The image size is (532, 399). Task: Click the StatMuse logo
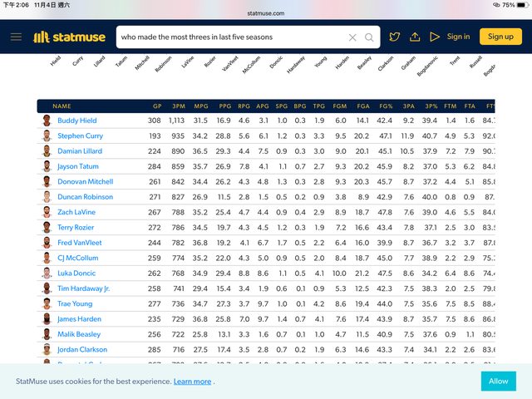tap(68, 37)
